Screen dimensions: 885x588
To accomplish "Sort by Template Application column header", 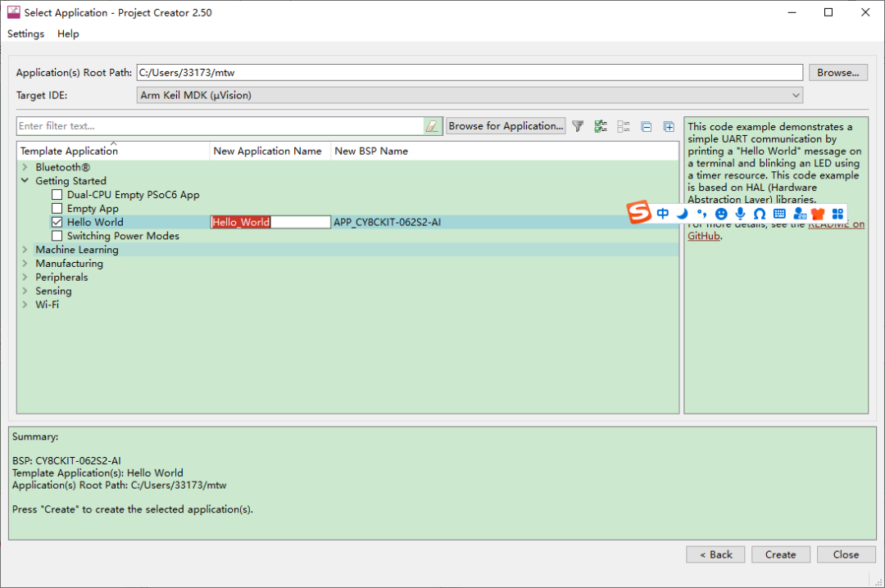I will [x=113, y=151].
